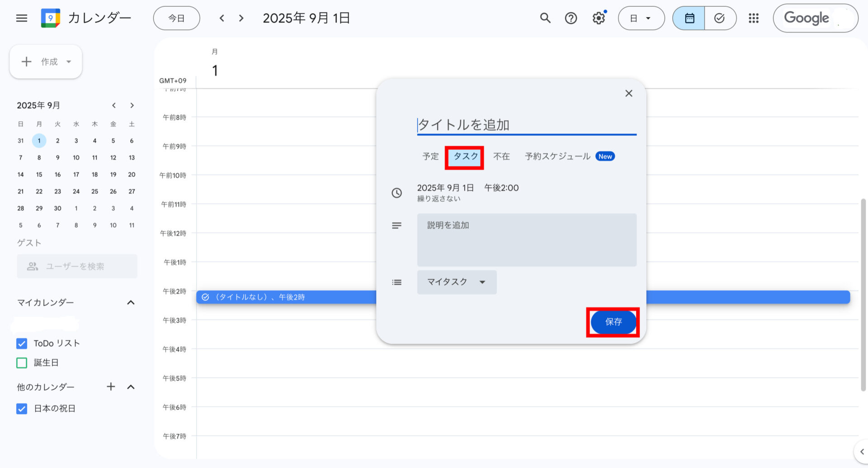Open the Help menu icon

tap(571, 18)
